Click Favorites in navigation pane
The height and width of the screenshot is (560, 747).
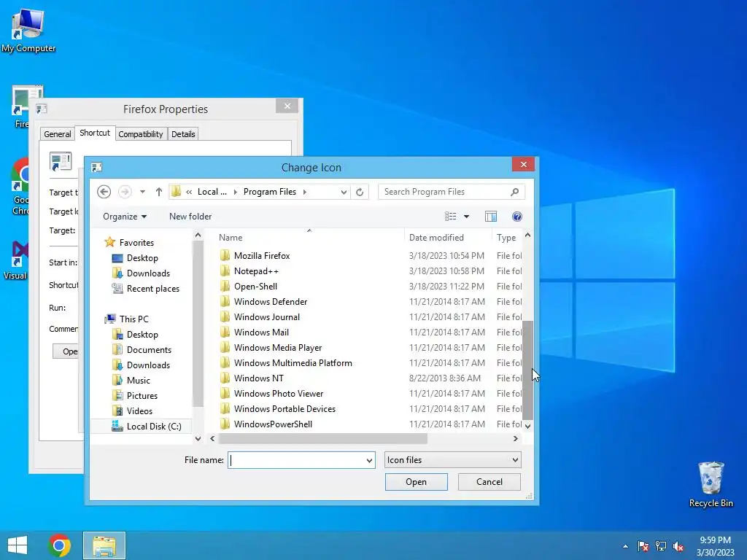click(136, 242)
